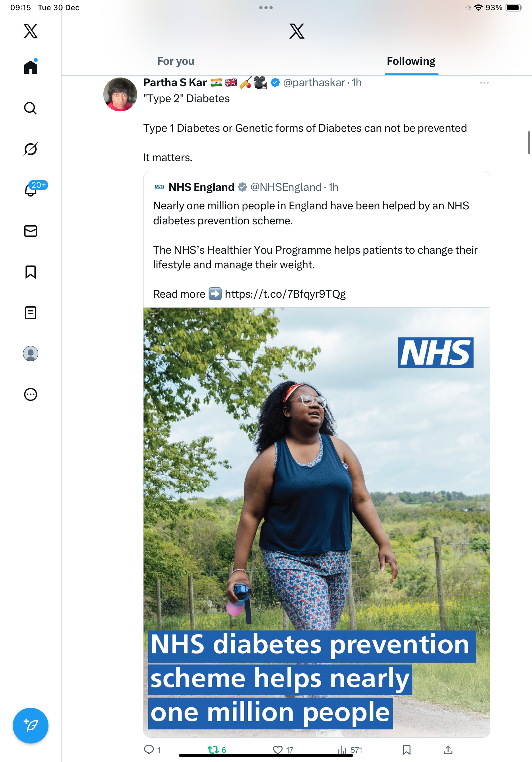Open the Home feed icon in sidebar
The height and width of the screenshot is (762, 532).
click(x=31, y=67)
